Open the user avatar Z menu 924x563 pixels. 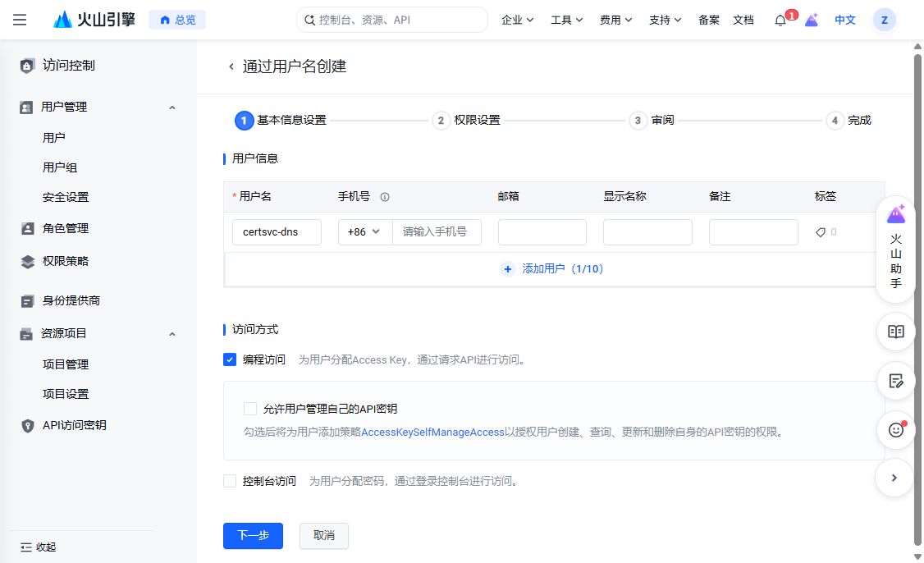tap(884, 20)
